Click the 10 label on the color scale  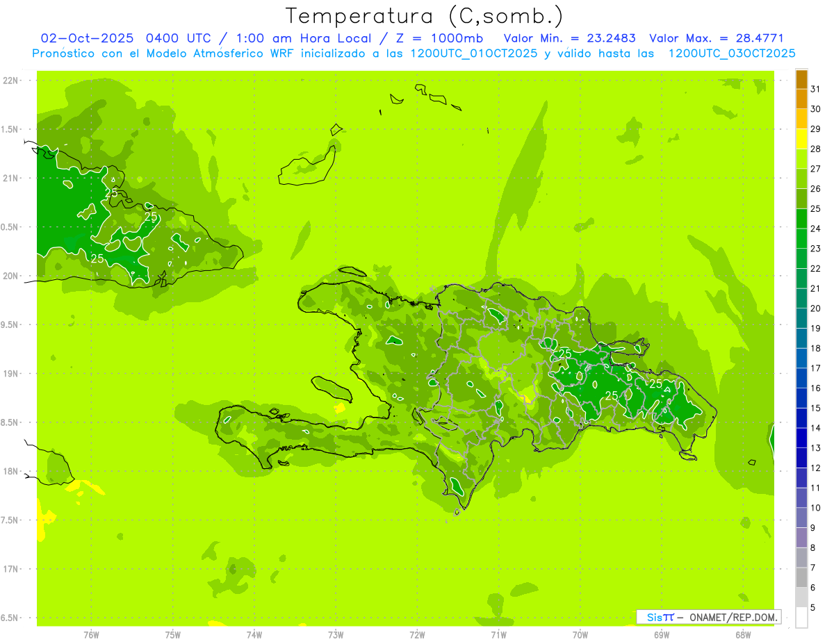tap(815, 508)
